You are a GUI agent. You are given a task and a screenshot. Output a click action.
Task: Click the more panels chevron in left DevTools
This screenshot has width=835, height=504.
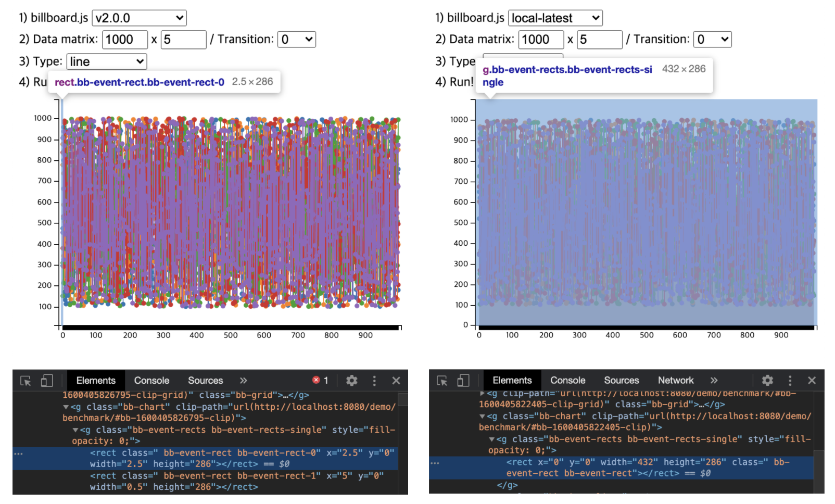click(x=243, y=381)
